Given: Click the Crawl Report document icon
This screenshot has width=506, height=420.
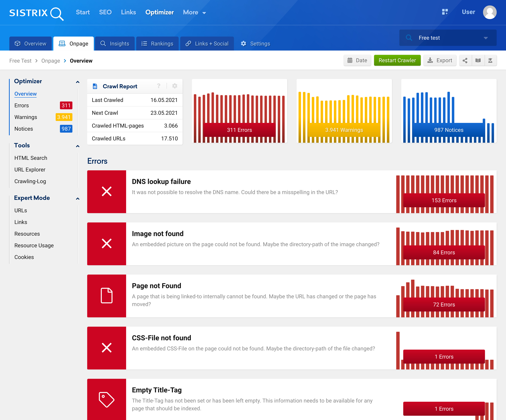Looking at the screenshot, I should 95,86.
